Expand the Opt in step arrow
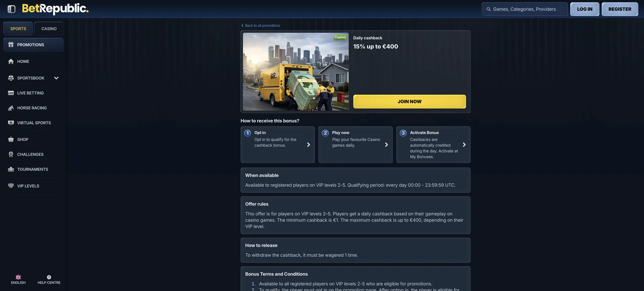Image resolution: width=644 pixels, height=291 pixels. [309, 145]
